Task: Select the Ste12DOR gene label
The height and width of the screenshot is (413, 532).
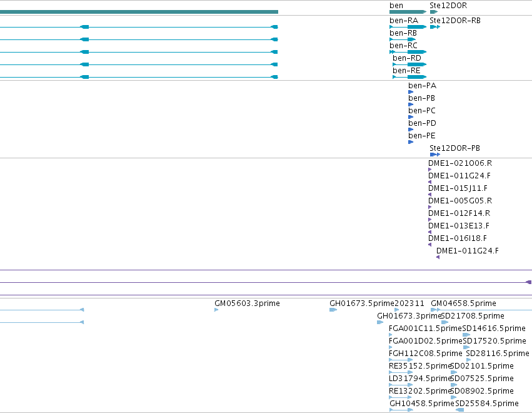Action: [x=448, y=6]
